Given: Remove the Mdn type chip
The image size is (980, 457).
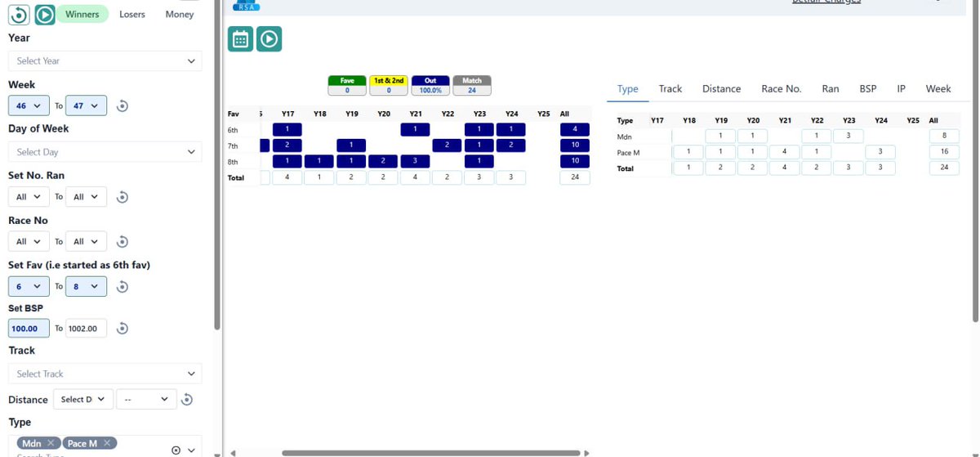Looking at the screenshot, I should click(x=50, y=443).
